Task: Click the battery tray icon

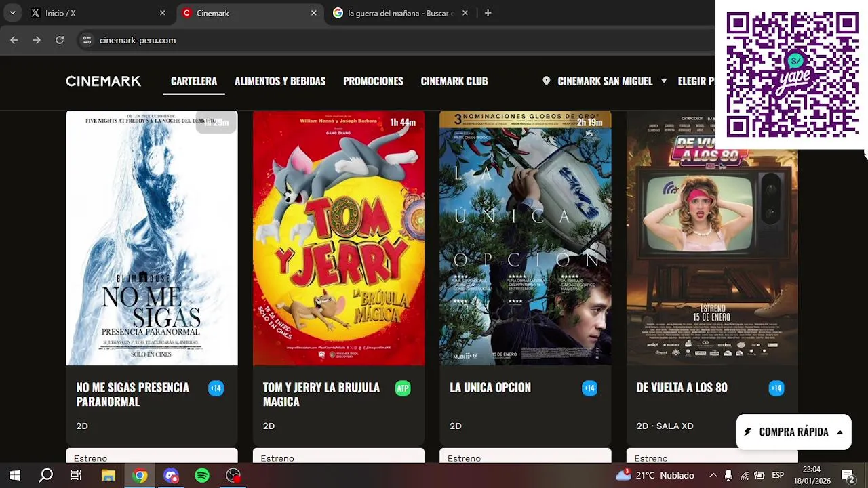Action: point(759,475)
